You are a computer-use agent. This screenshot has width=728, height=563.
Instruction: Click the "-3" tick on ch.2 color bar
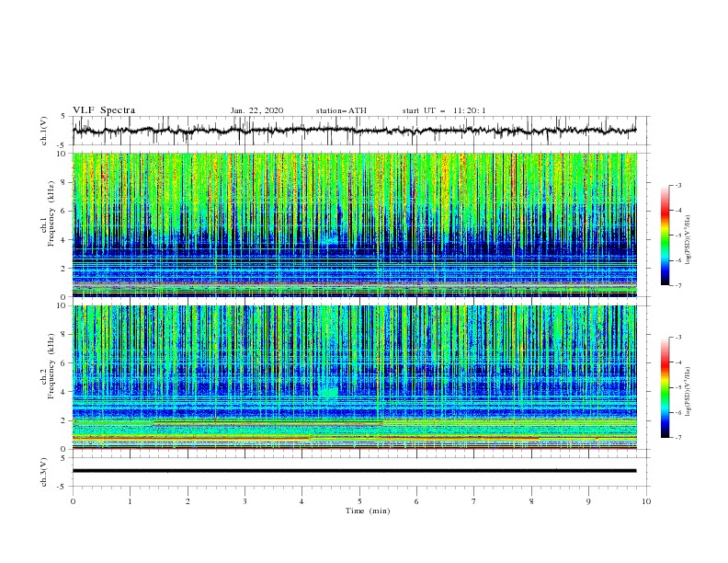pyautogui.click(x=678, y=338)
